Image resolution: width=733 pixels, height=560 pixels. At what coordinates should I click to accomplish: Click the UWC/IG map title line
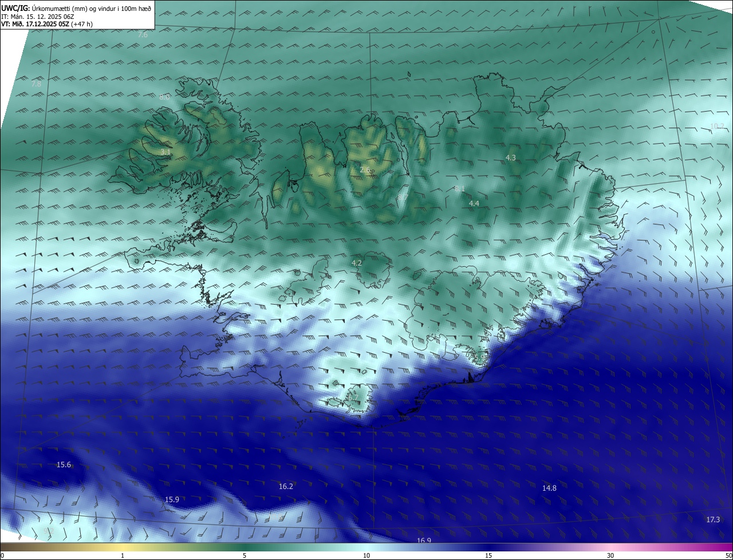click(76, 8)
